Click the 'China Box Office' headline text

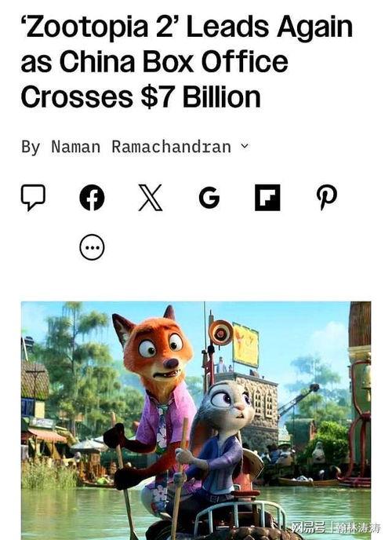click(173, 62)
